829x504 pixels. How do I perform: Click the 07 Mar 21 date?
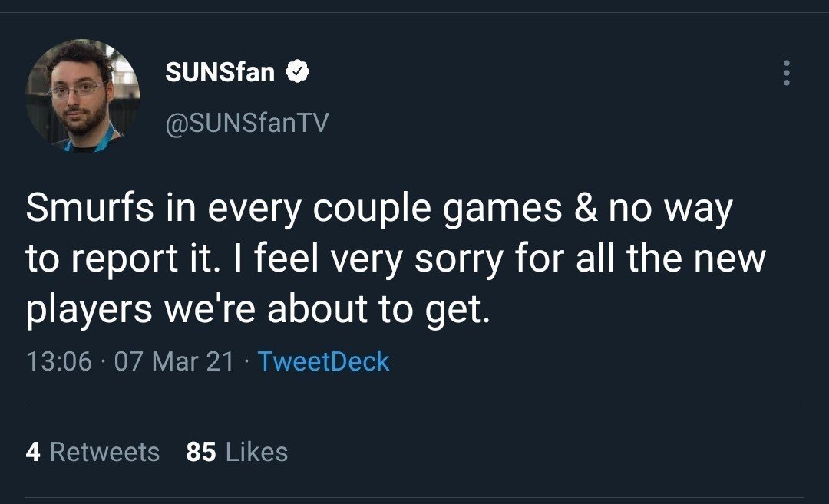pyautogui.click(x=173, y=361)
